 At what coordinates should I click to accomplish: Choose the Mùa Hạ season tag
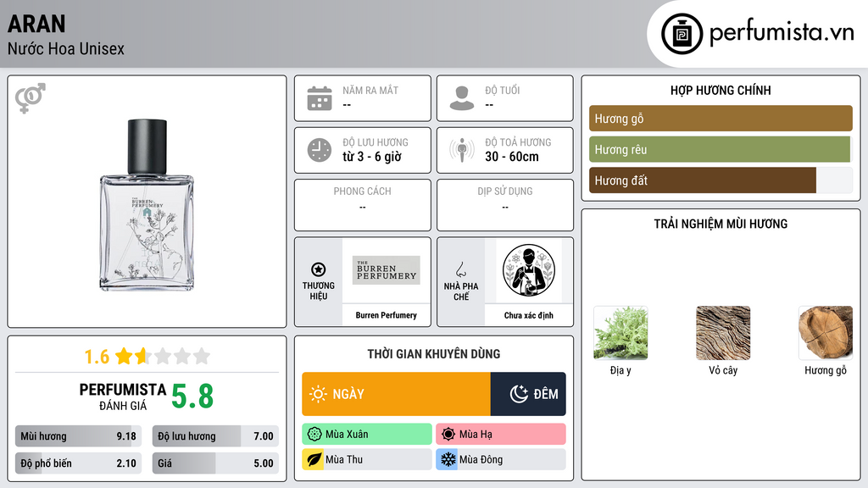pos(501,435)
